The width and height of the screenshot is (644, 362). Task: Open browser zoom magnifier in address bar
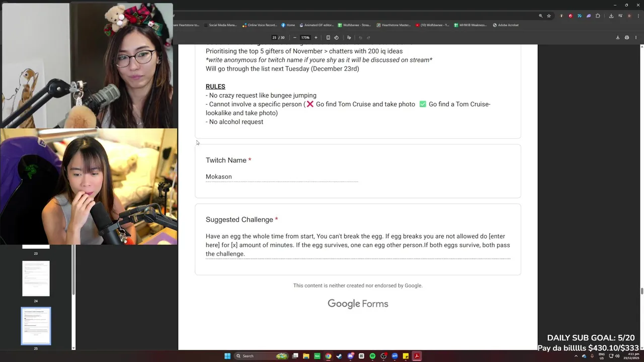[x=541, y=16]
